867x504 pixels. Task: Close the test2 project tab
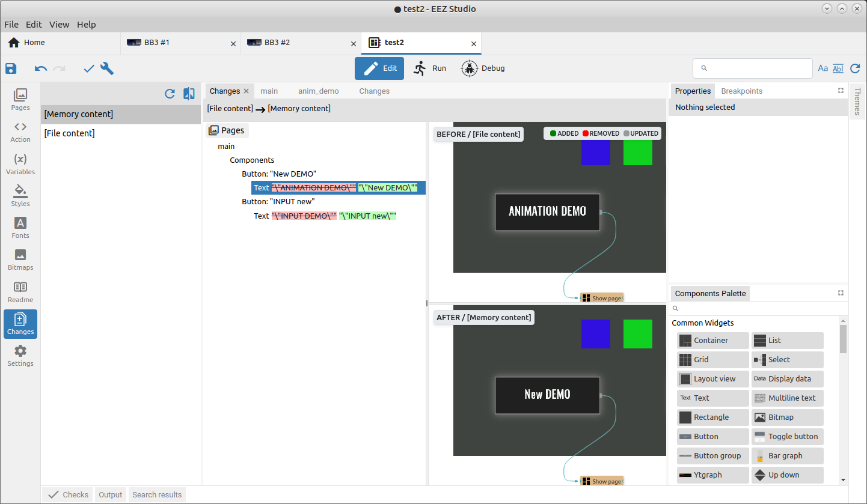[x=474, y=44]
